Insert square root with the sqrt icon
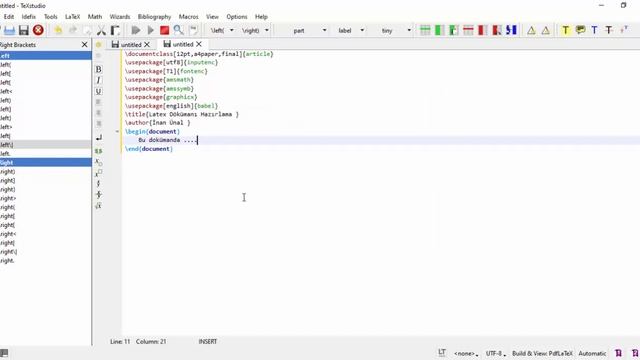The height and width of the screenshot is (360, 640). 98,206
